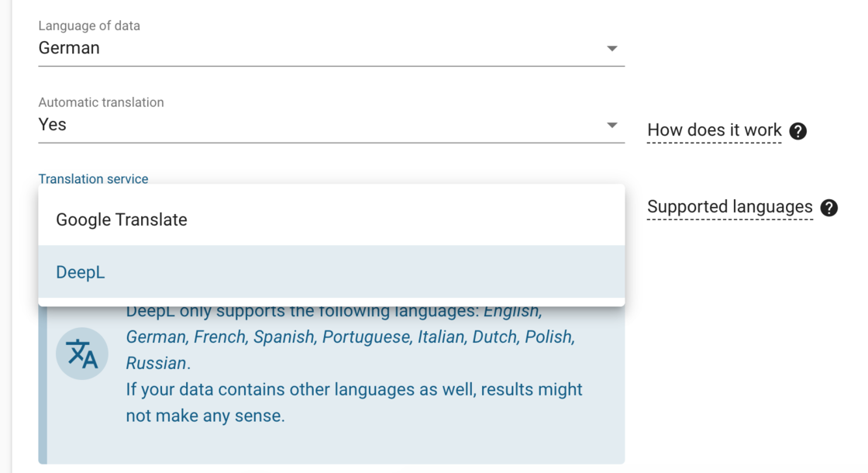
Task: Open the How does it work link
Action: point(714,130)
